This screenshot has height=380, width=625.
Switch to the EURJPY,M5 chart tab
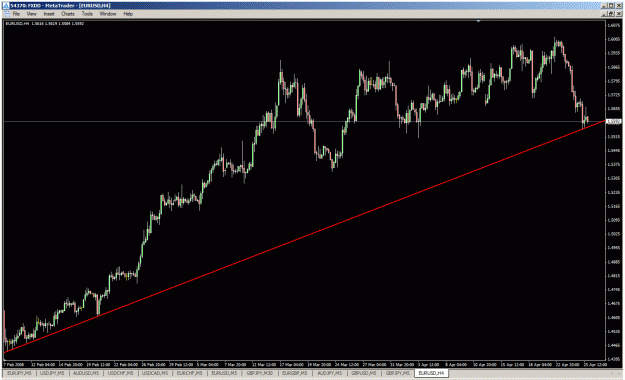coord(19,373)
